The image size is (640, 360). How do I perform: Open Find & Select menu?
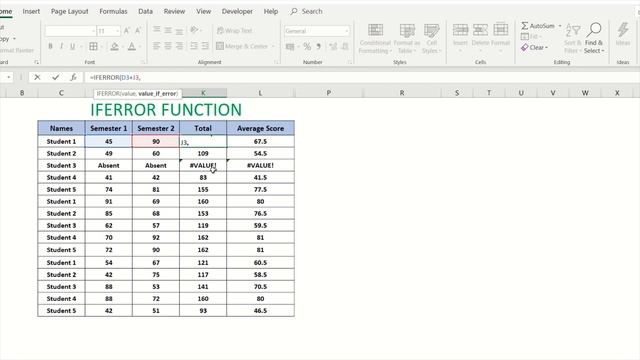[594, 38]
